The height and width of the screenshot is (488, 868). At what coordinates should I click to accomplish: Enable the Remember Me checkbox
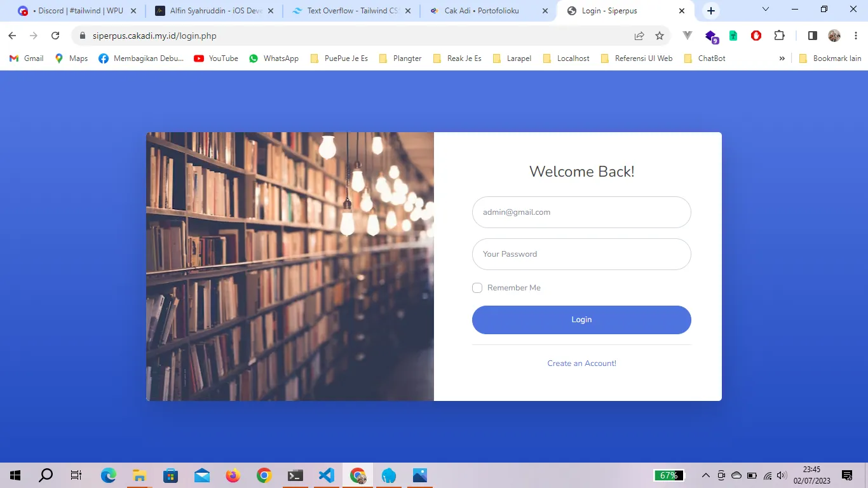pyautogui.click(x=477, y=288)
